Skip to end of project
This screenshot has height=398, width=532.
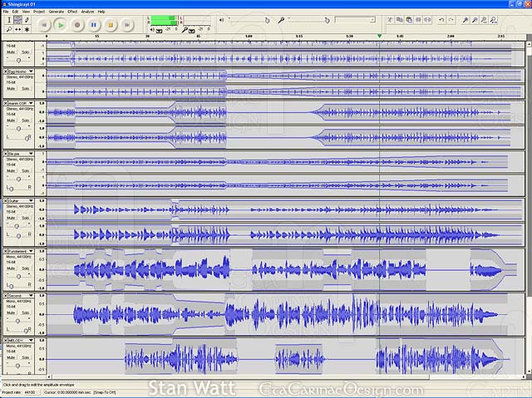point(126,25)
